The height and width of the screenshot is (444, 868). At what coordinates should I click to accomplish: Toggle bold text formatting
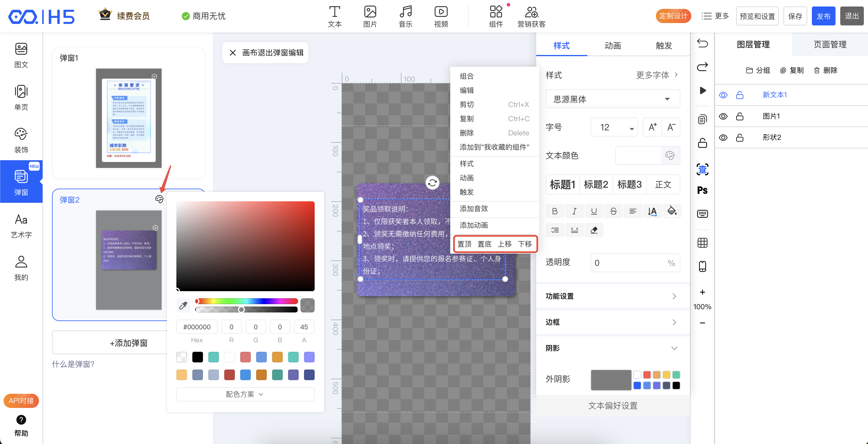point(555,211)
